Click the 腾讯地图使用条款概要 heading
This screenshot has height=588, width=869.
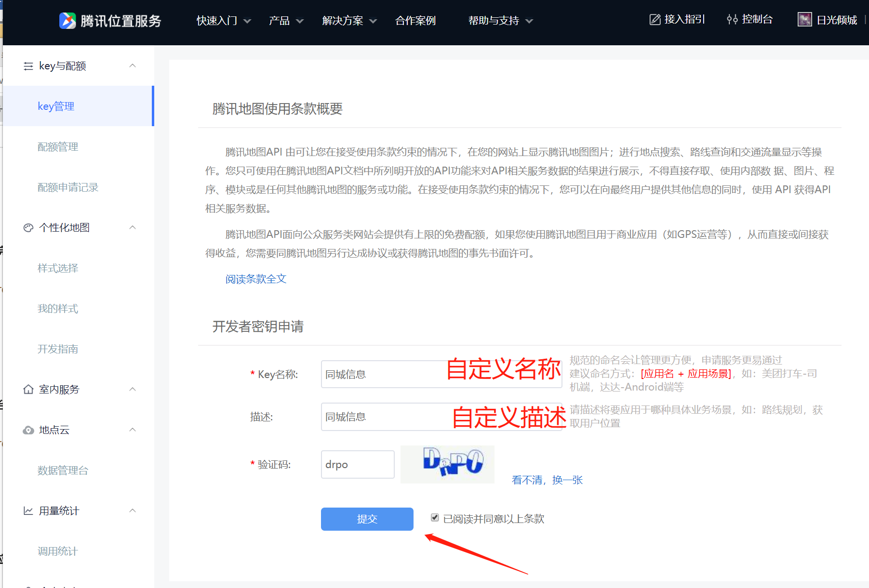coord(278,109)
